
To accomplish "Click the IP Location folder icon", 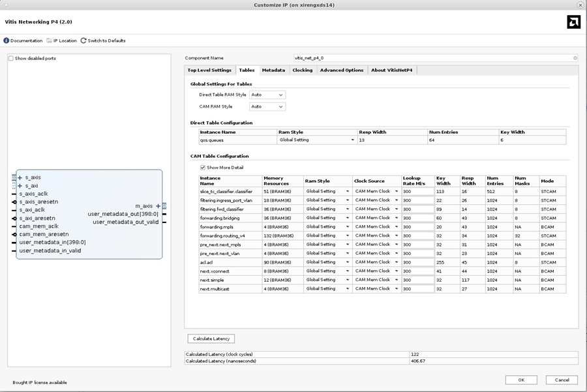I will (x=50, y=40).
